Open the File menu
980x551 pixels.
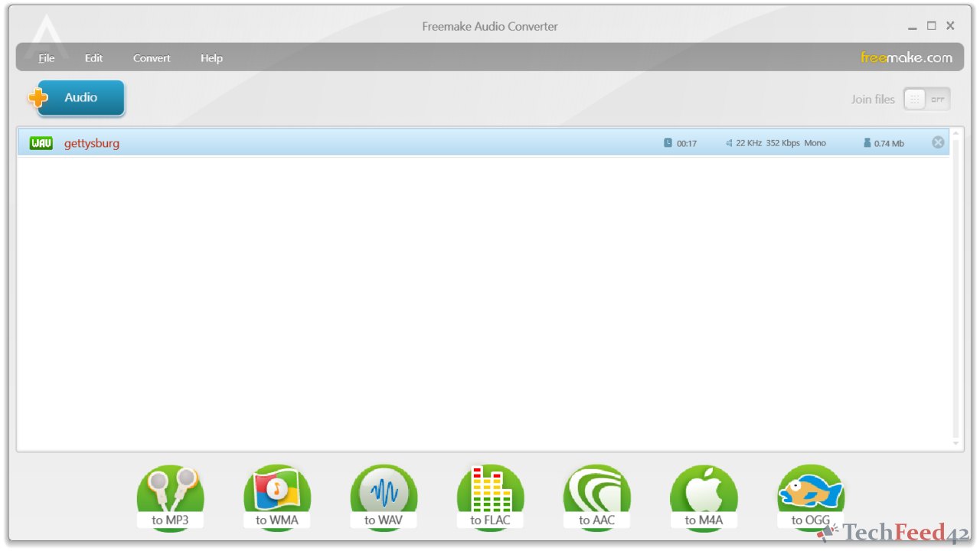coord(47,58)
